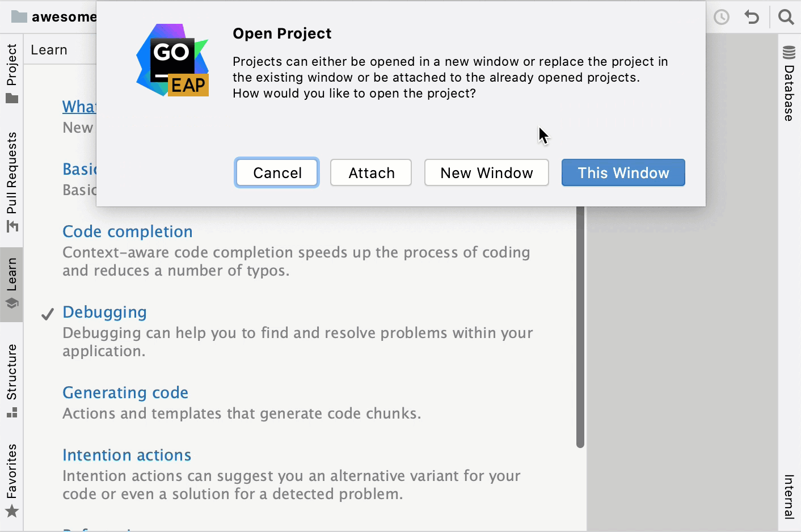Open the Code completion lesson
This screenshot has height=532, width=801.
pyautogui.click(x=128, y=231)
